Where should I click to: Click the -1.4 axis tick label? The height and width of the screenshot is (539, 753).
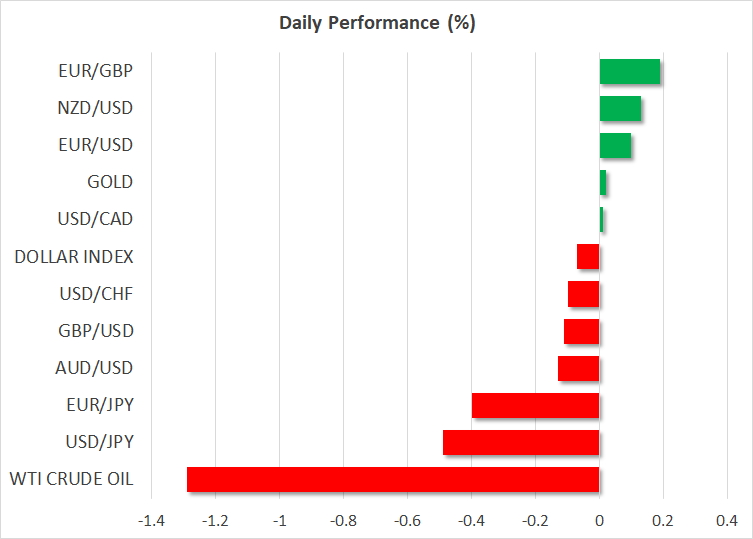(x=152, y=521)
